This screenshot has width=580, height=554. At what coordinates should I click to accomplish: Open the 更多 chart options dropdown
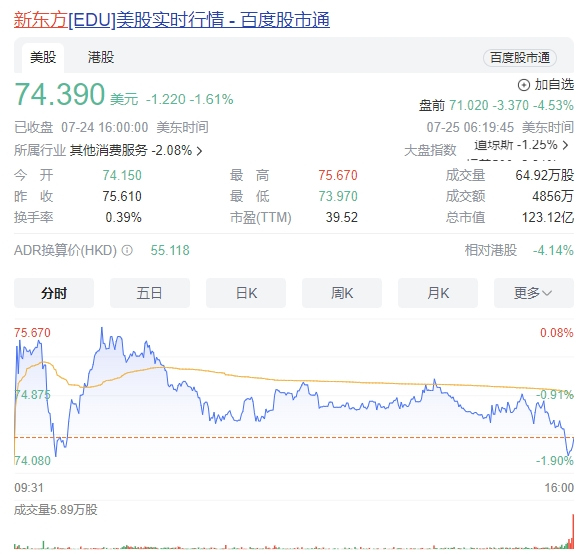click(x=533, y=293)
